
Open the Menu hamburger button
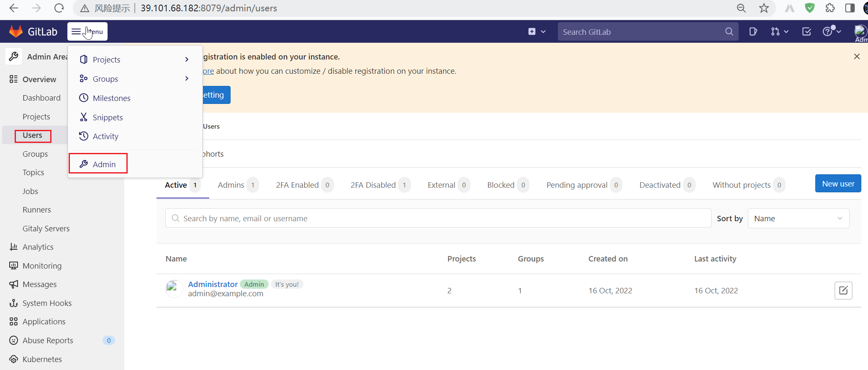coord(87,31)
